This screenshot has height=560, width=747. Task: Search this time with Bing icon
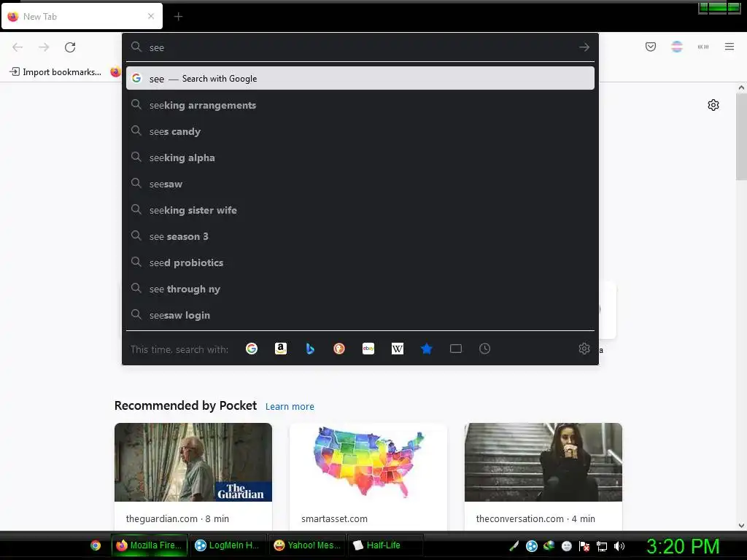coord(309,349)
